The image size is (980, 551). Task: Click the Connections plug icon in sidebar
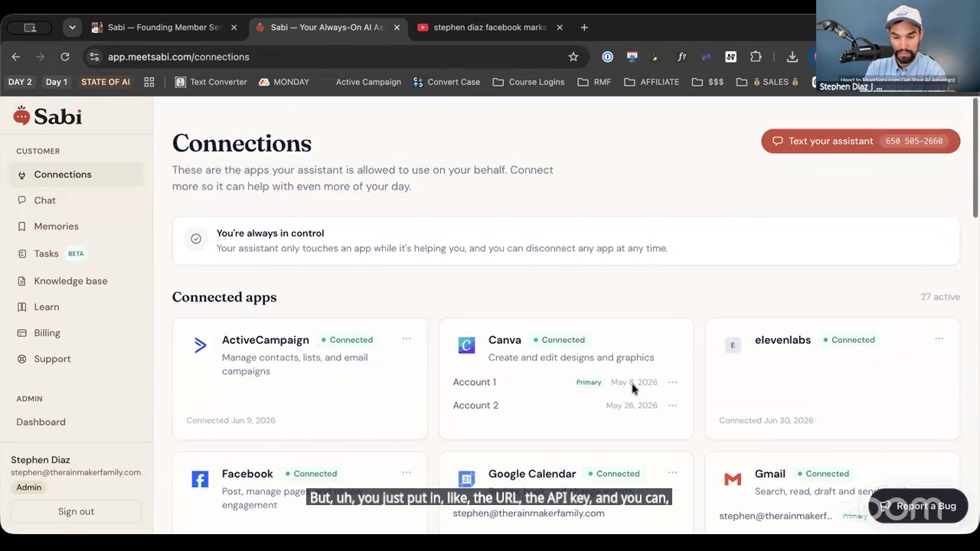tap(21, 174)
